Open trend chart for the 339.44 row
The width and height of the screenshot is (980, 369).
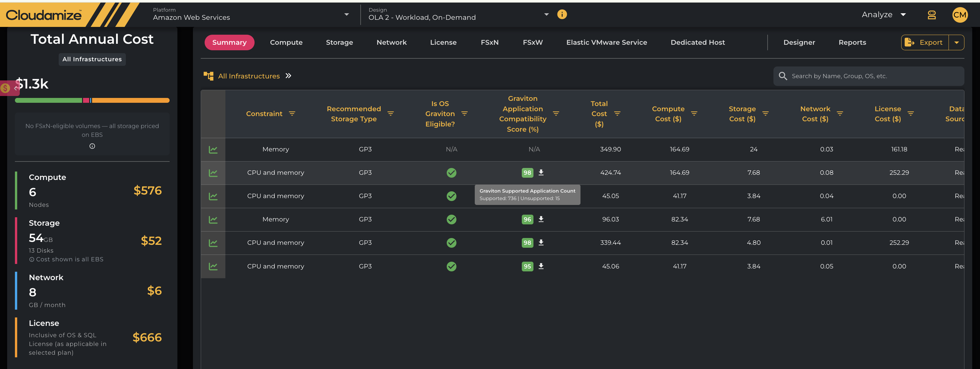(x=213, y=243)
